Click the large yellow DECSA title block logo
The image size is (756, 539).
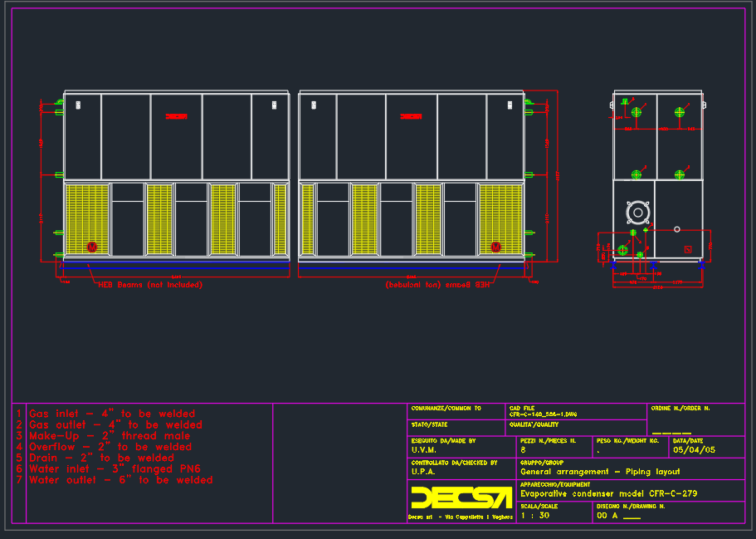coord(461,497)
